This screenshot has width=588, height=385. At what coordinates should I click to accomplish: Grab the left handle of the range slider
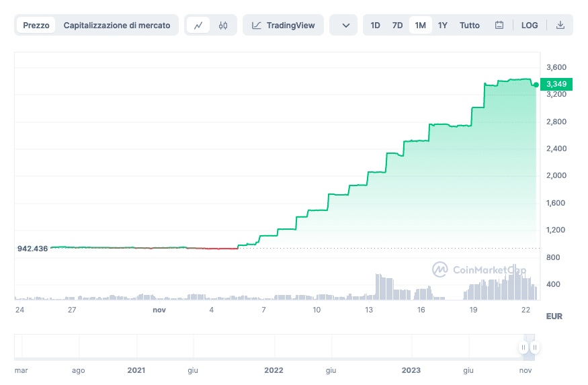point(523,347)
